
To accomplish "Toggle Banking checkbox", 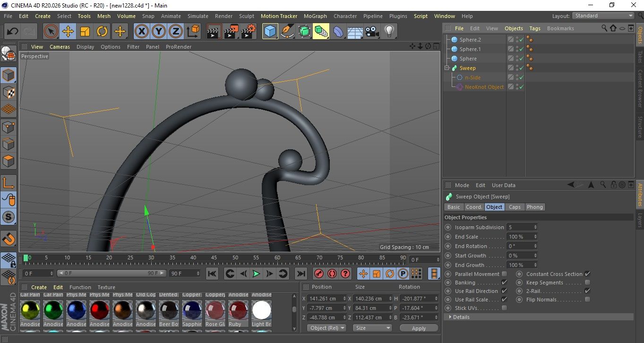I will click(x=504, y=283).
